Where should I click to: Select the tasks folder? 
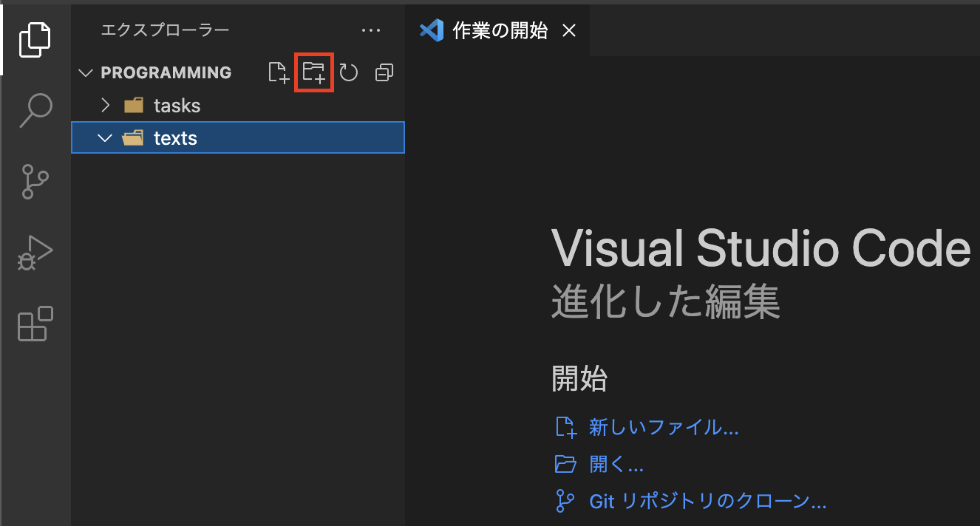175,105
